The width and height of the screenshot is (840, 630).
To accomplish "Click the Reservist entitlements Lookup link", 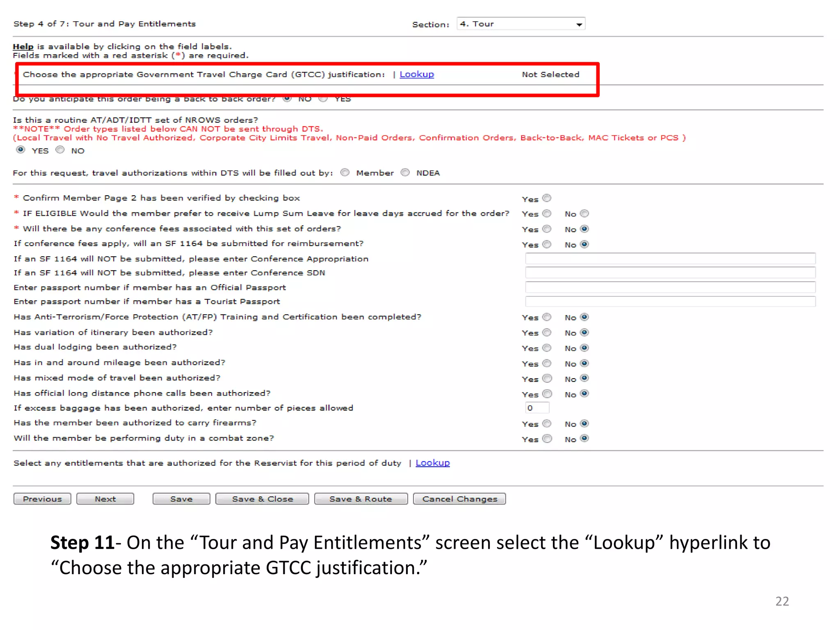I will tap(432, 463).
